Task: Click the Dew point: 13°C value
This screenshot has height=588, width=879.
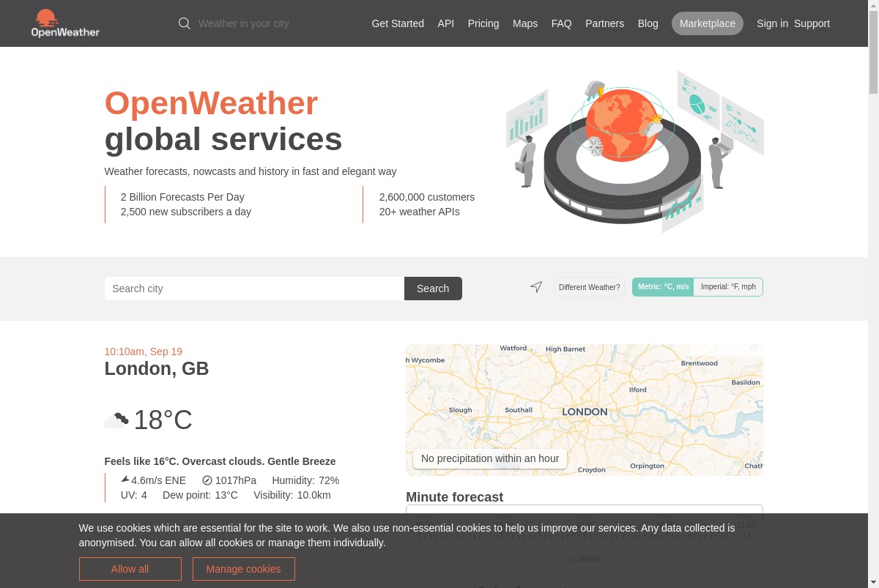Action: (200, 495)
